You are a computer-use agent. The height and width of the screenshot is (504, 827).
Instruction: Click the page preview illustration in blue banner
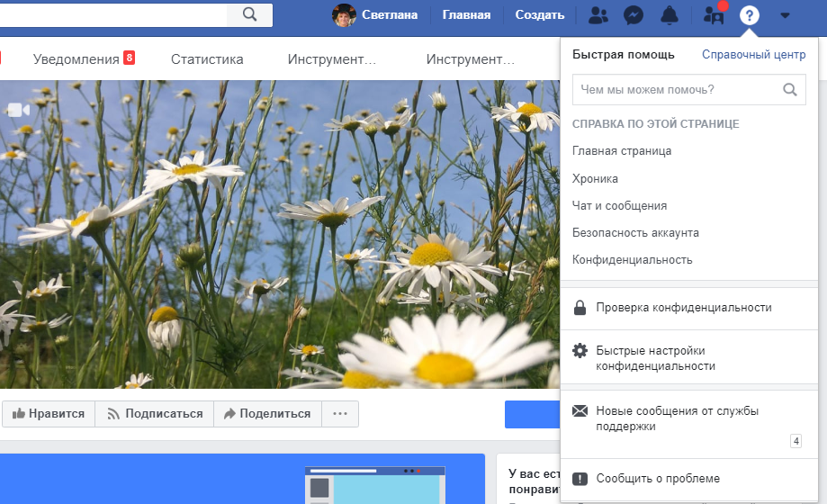[x=375, y=485]
